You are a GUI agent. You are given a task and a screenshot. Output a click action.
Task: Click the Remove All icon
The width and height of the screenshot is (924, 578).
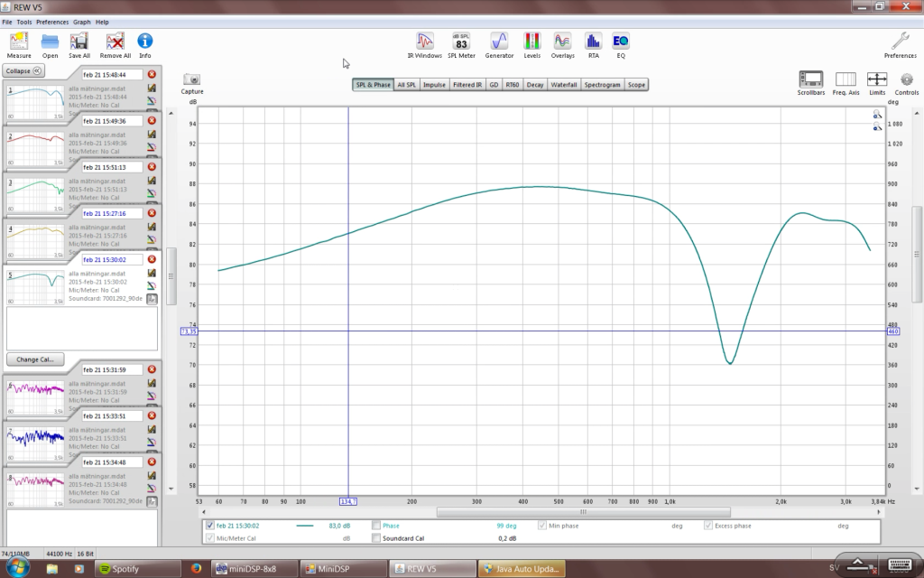(x=115, y=45)
